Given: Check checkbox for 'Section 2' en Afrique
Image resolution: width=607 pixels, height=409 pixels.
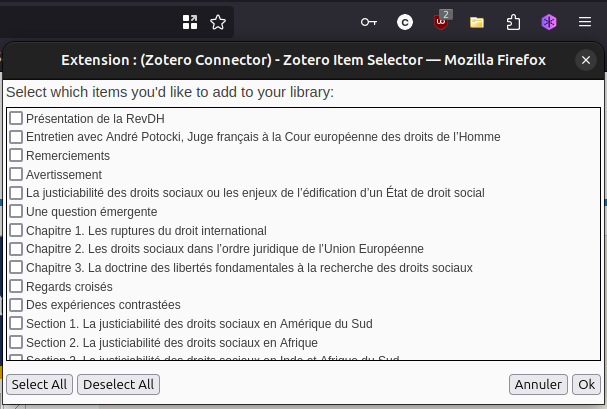Looking at the screenshot, I should [16, 342].
